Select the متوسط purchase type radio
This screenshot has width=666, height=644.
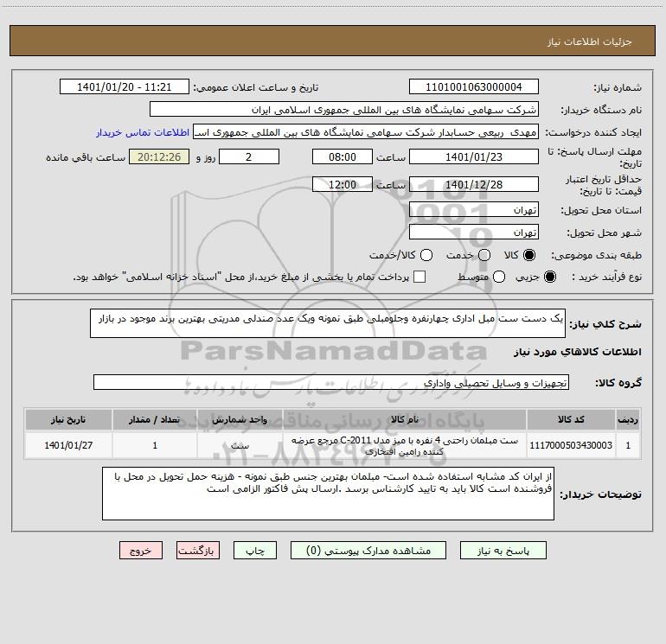(499, 277)
